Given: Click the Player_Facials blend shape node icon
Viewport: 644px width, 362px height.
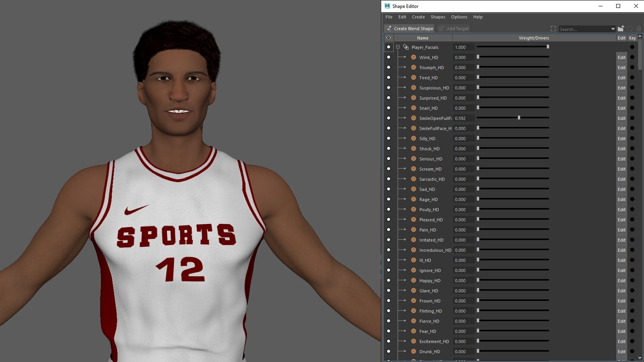Looking at the screenshot, I should [406, 47].
